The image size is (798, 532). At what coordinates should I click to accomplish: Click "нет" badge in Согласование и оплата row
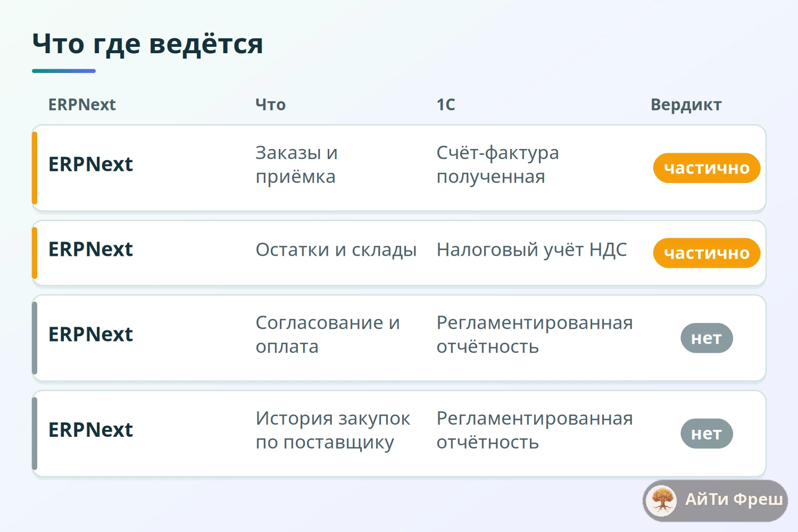click(706, 338)
